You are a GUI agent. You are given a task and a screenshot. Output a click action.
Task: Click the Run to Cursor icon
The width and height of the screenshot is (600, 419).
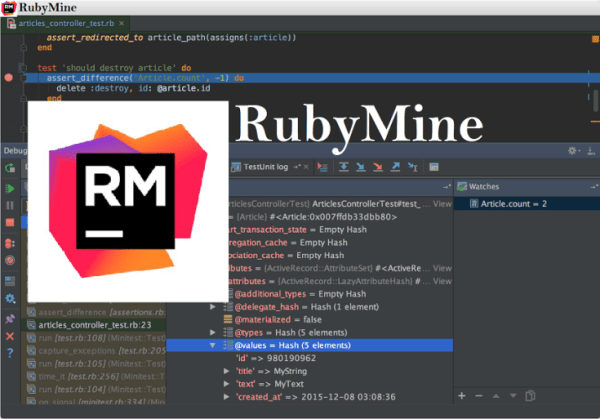[413, 167]
